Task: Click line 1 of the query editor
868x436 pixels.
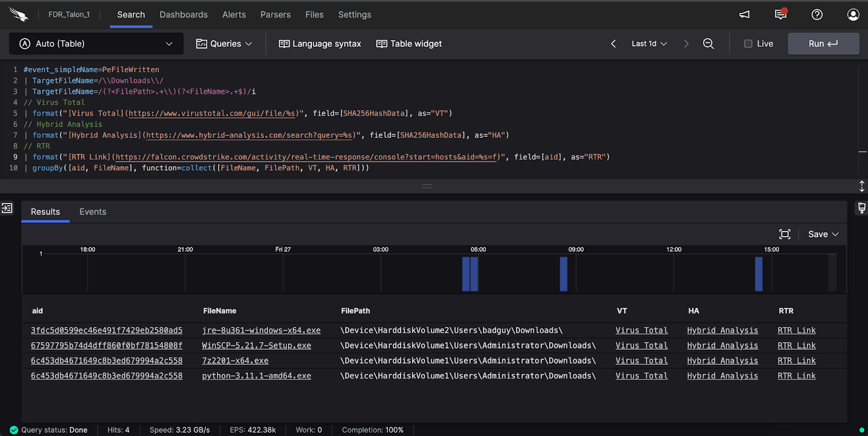Action: click(91, 69)
